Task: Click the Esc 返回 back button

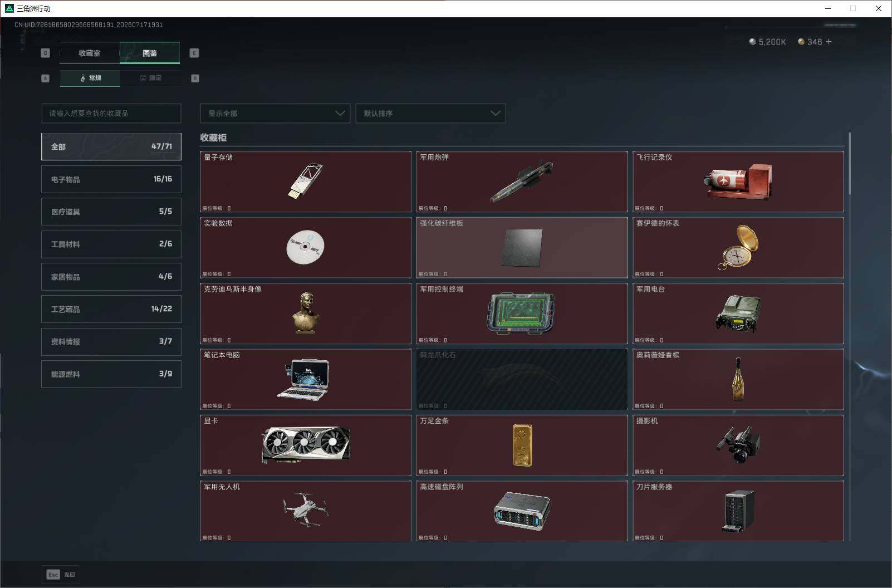Action: [x=61, y=575]
